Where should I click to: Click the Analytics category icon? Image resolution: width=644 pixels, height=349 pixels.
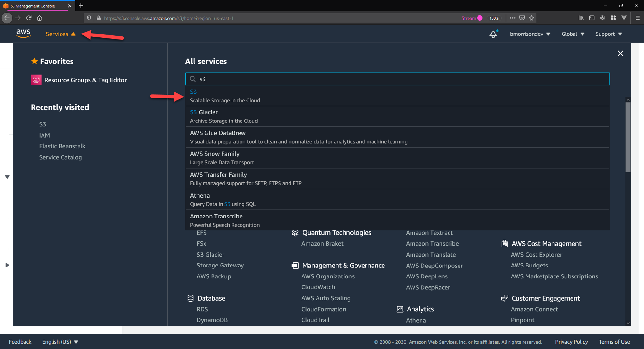pyautogui.click(x=400, y=309)
